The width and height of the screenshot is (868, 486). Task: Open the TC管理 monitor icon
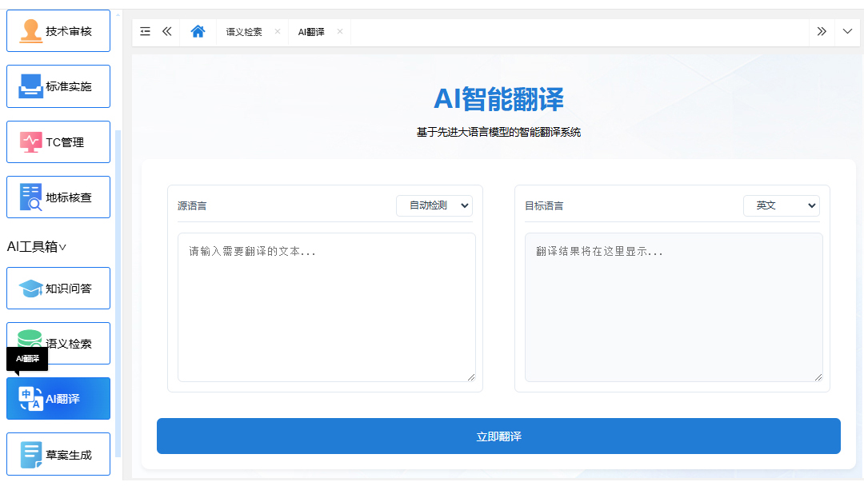click(30, 142)
